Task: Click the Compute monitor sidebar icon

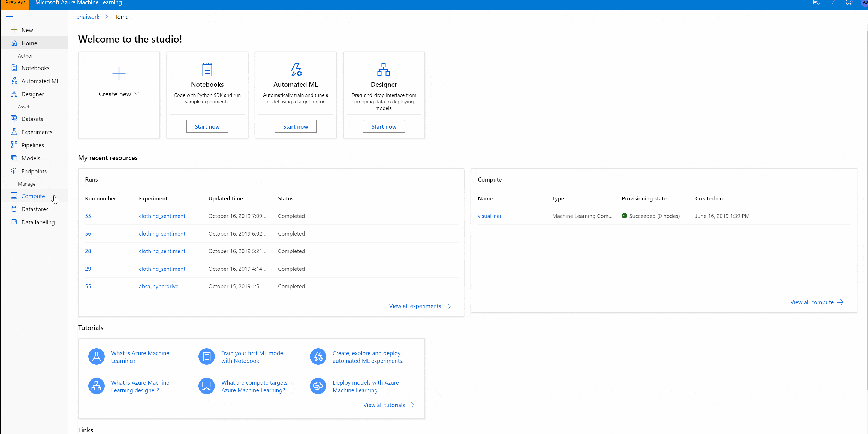Action: coord(14,196)
